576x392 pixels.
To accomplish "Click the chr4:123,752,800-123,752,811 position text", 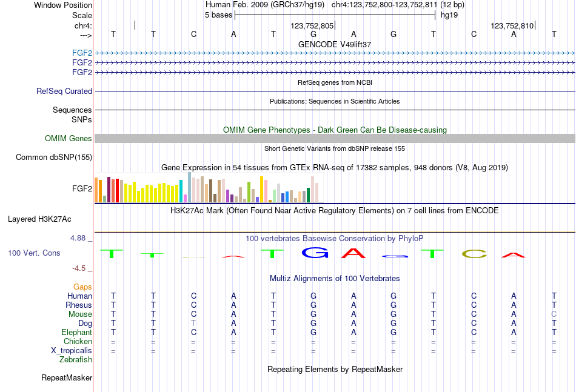I will [384, 5].
